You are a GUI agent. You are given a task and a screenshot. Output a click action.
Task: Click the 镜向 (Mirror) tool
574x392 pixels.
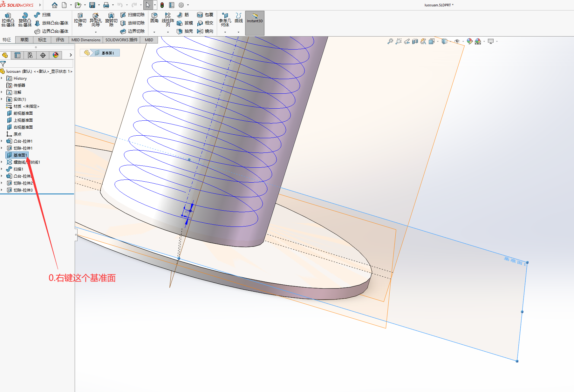coord(205,31)
